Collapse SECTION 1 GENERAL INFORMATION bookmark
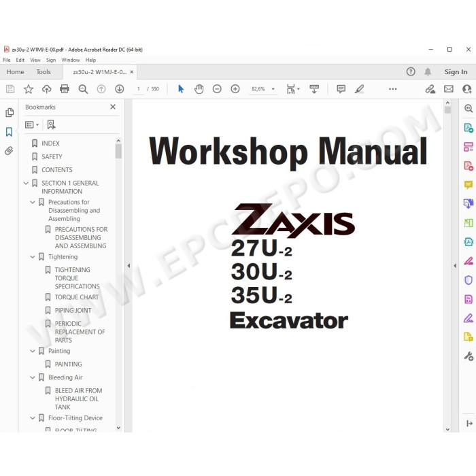476x476 pixels. 26,183
